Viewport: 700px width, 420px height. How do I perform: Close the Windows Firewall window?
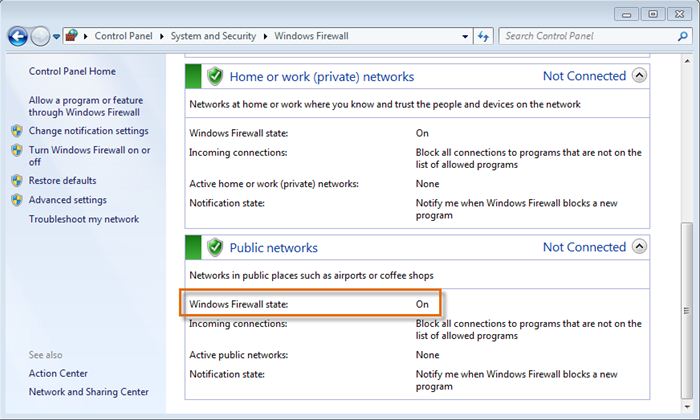click(x=679, y=14)
